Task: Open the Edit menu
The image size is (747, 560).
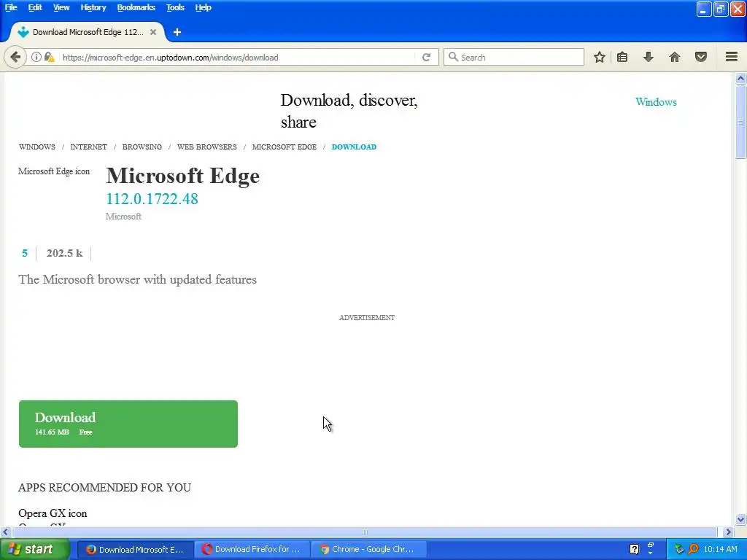Action: 35,7
